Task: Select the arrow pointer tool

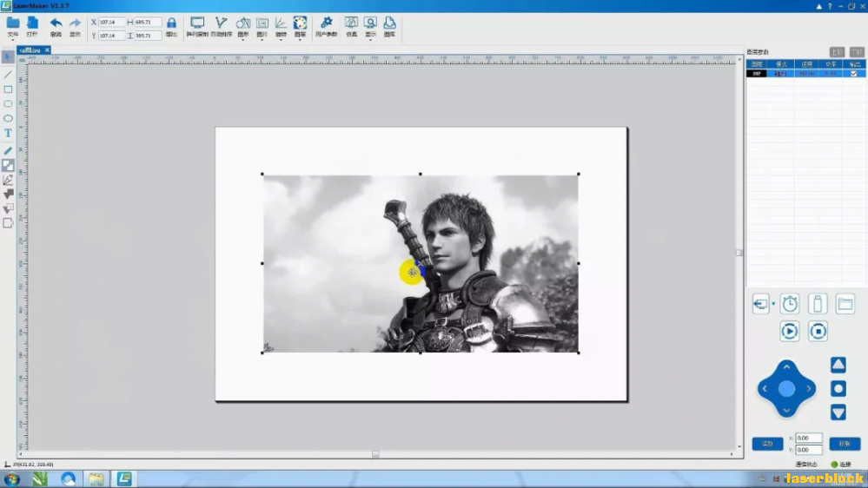Action: pyautogui.click(x=8, y=57)
